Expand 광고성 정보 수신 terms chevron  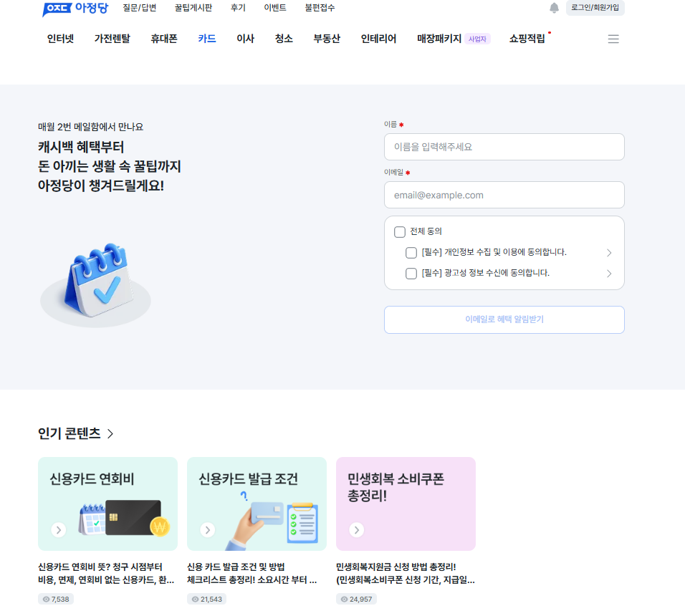coord(609,274)
